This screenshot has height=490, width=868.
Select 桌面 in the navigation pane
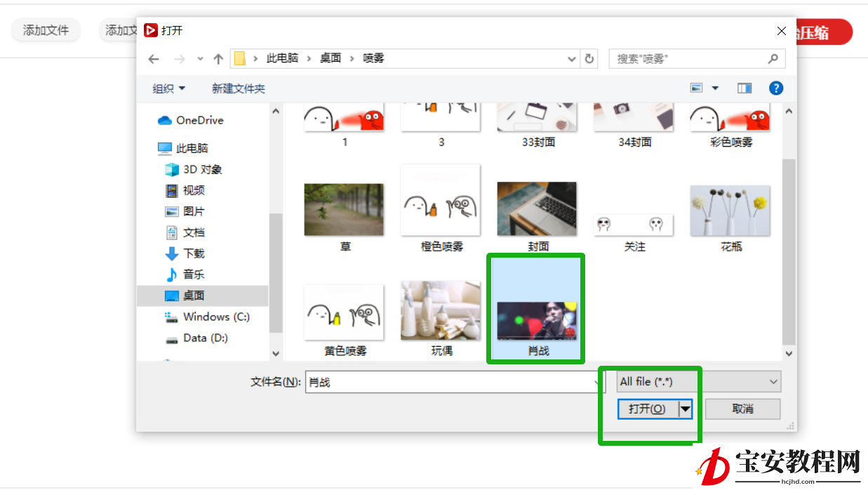point(203,296)
